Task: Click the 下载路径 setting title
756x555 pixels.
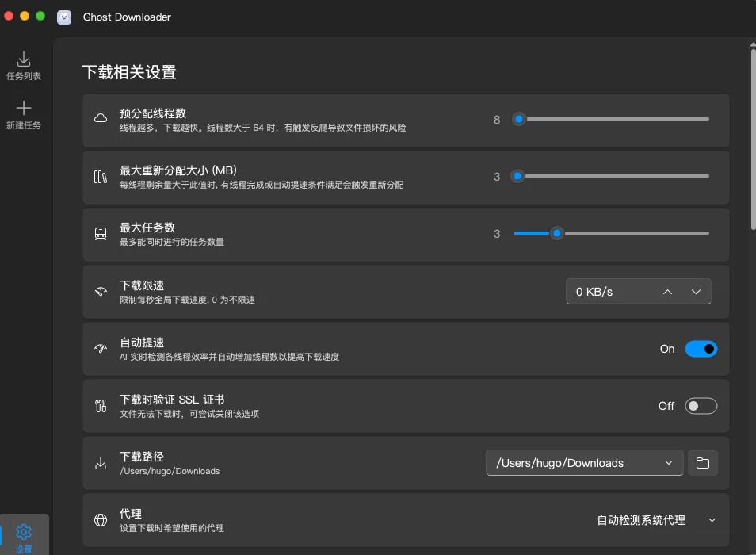Action: pos(142,457)
